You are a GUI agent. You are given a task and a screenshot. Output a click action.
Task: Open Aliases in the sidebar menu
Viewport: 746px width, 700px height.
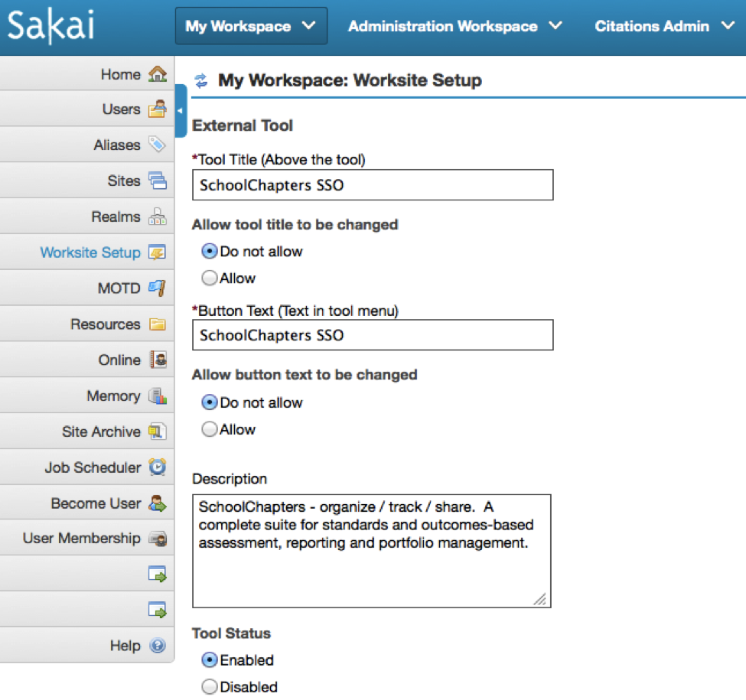coord(117,145)
